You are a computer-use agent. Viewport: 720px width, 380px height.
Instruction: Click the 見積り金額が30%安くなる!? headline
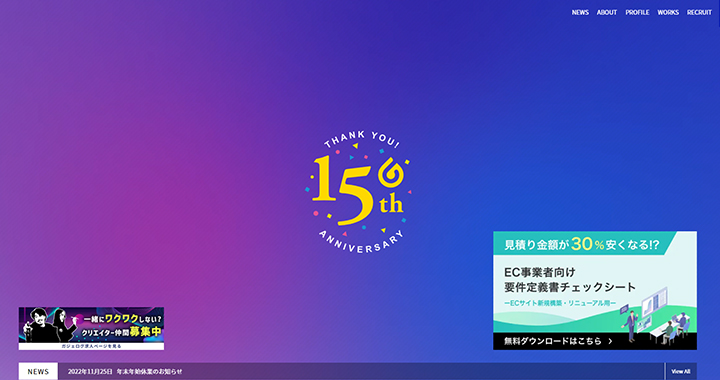582,245
